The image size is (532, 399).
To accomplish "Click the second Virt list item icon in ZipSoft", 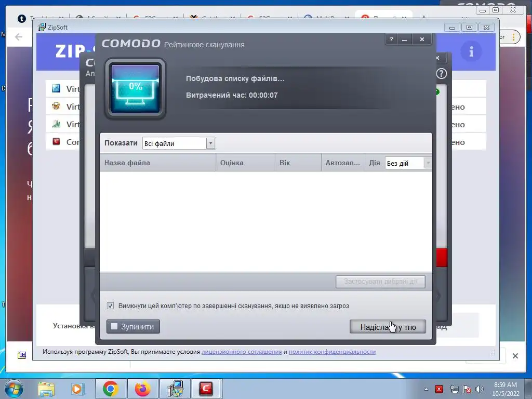I will click(x=56, y=106).
